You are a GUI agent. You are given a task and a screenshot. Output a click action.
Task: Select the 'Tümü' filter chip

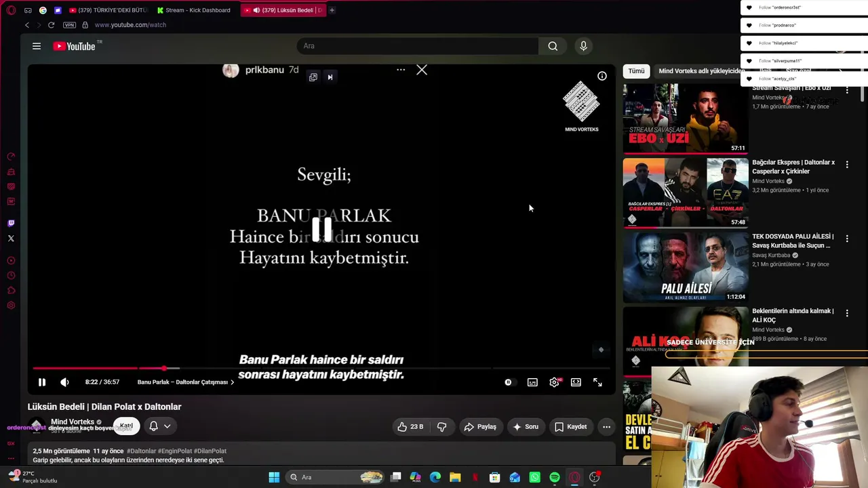tap(636, 71)
